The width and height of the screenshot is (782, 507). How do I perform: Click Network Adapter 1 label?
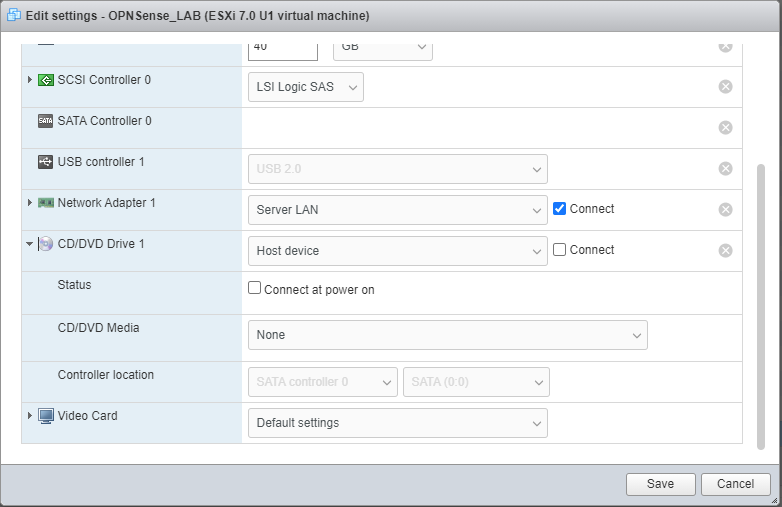pyautogui.click(x=107, y=202)
